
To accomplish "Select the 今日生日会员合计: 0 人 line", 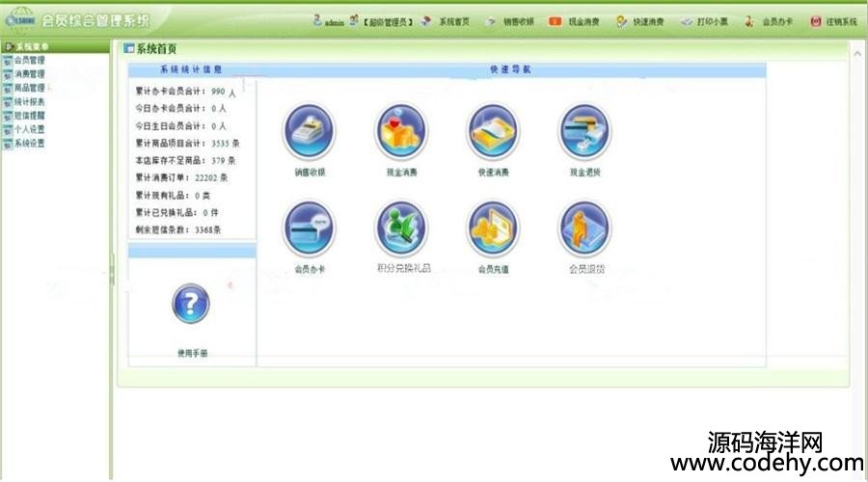I will (181, 126).
